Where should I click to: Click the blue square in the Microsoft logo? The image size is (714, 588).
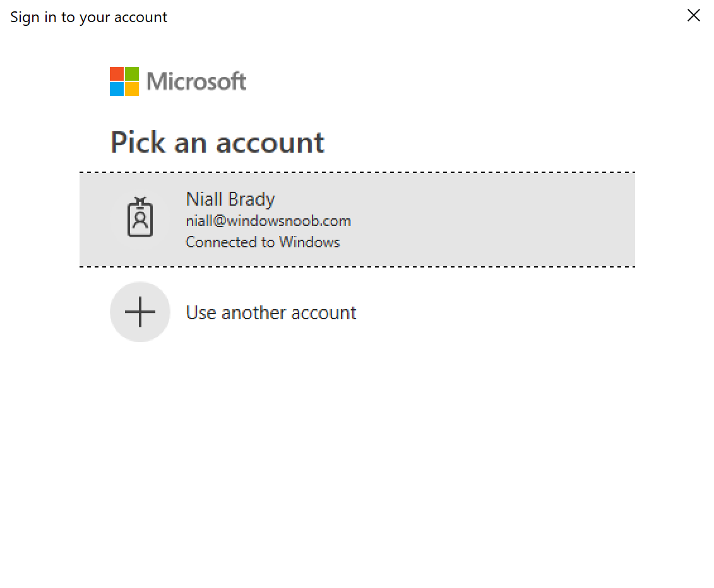(x=117, y=89)
